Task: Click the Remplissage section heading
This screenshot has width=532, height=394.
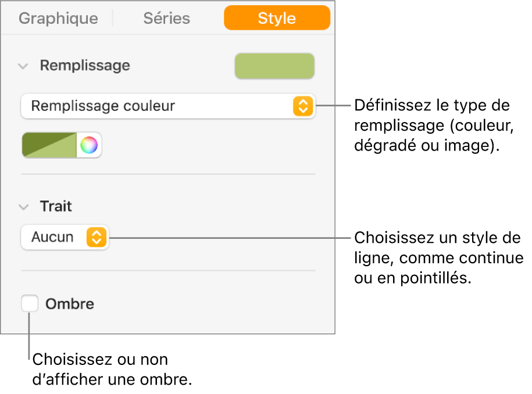Action: pyautogui.click(x=85, y=66)
